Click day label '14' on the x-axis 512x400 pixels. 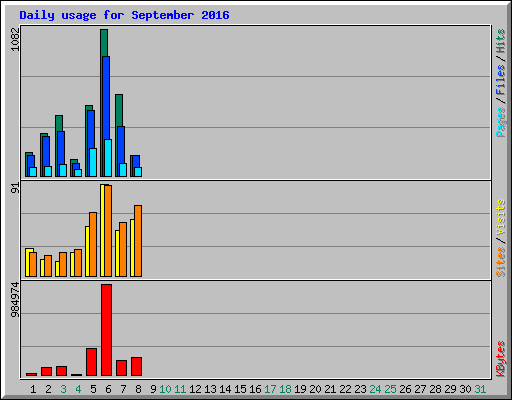pyautogui.click(x=225, y=389)
